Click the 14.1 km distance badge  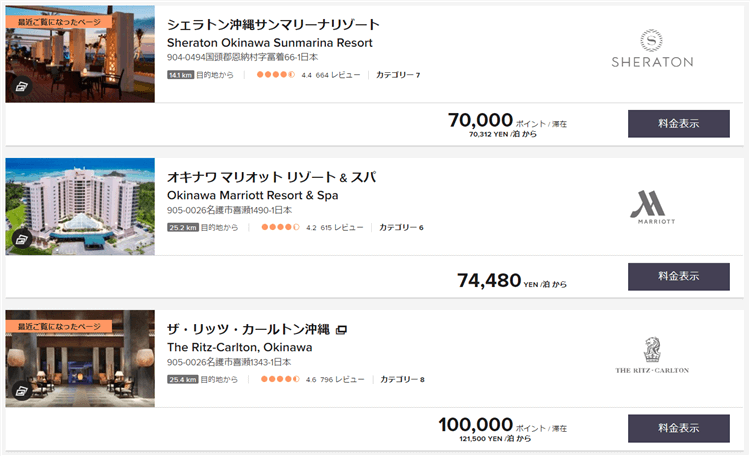(x=180, y=75)
